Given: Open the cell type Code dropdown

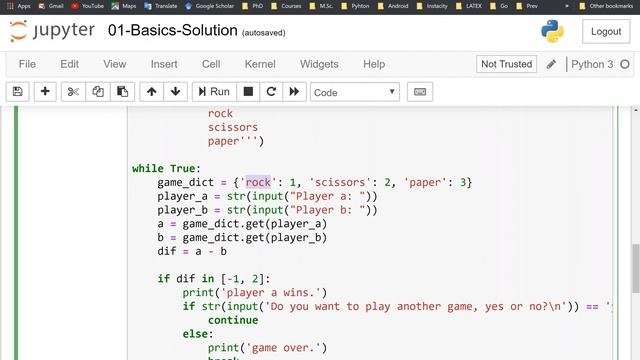Looking at the screenshot, I should [x=355, y=92].
